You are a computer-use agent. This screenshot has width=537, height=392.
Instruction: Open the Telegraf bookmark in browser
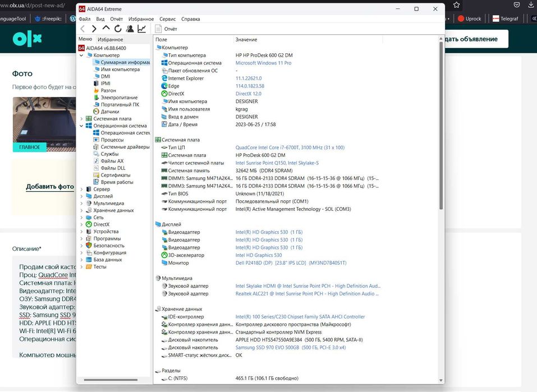tap(505, 19)
